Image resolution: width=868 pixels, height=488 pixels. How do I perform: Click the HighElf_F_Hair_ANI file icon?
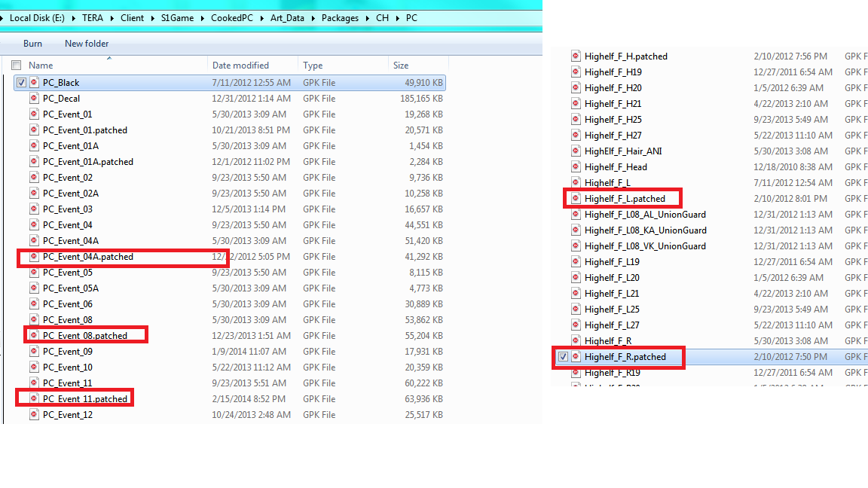tap(576, 151)
